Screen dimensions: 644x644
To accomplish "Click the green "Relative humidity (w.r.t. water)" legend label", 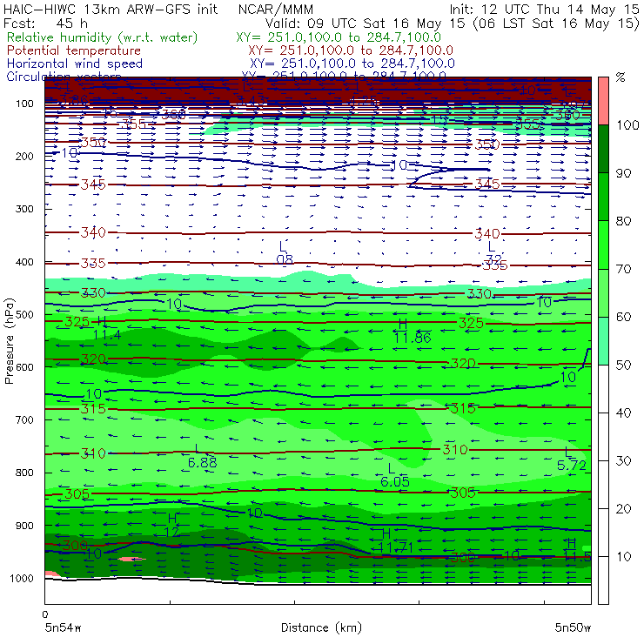I will tap(103, 37).
